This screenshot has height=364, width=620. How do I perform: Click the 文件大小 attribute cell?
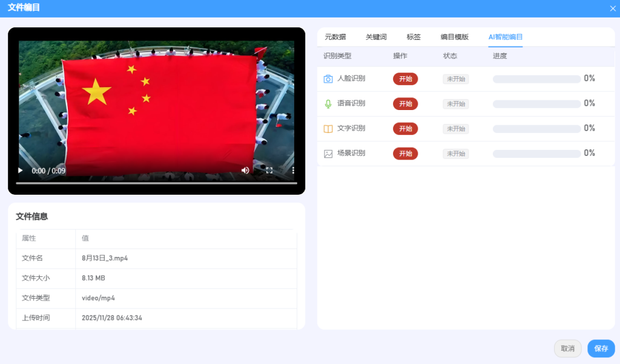coord(46,278)
